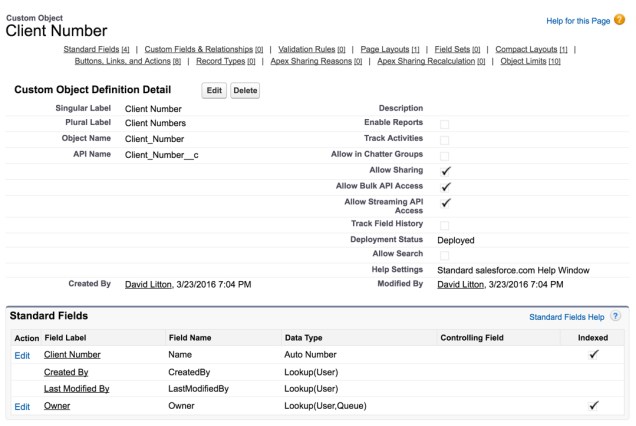Viewport: 636px width, 426px height.
Task: Open David Litton's profile in Created By
Action: point(152,285)
